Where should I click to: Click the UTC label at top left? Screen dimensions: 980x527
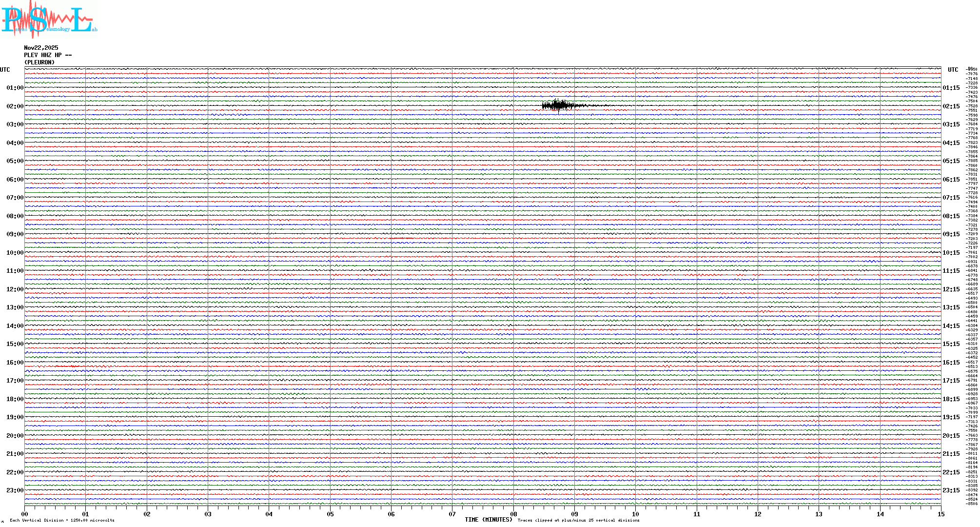pyautogui.click(x=5, y=70)
